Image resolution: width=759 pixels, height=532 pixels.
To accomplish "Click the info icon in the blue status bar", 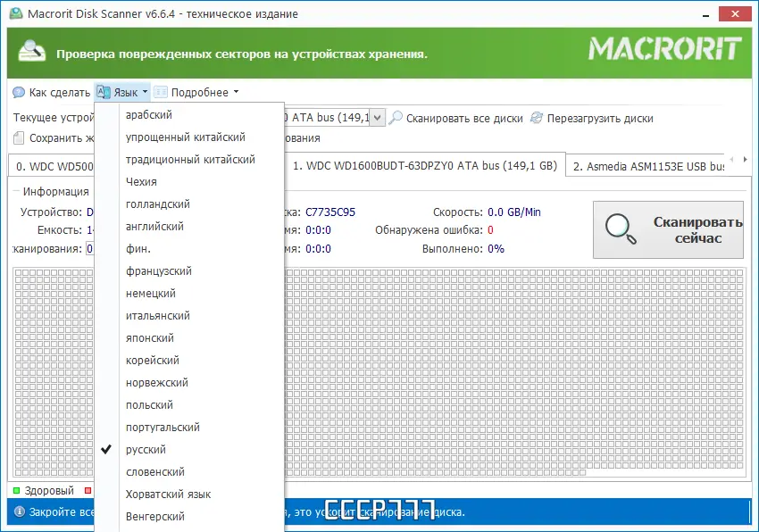I will [20, 511].
